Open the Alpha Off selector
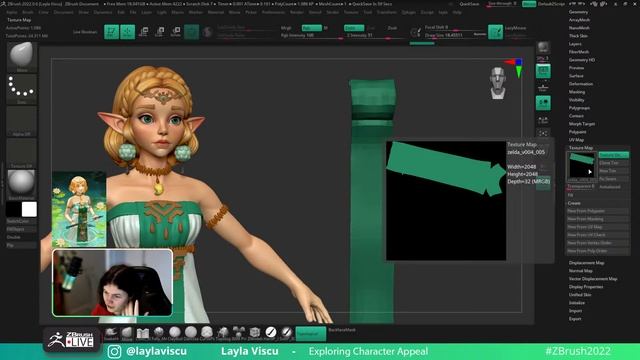640x360 pixels. click(22, 121)
